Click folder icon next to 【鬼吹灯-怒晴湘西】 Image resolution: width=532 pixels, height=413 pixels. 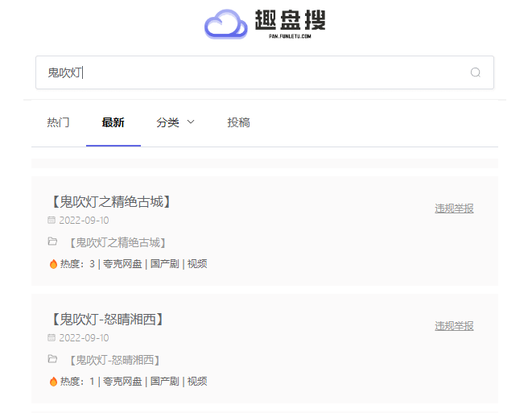click(x=52, y=359)
